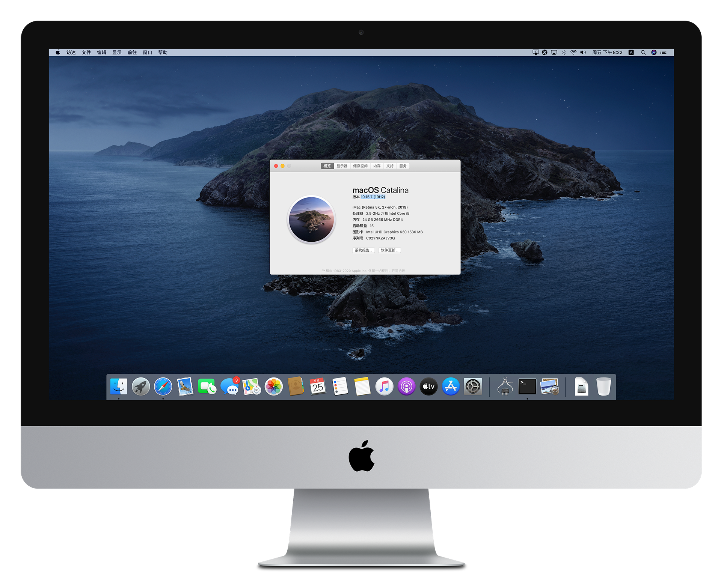The width and height of the screenshot is (721, 588).
Task: Click the 软件更新 button
Action: pos(389,250)
